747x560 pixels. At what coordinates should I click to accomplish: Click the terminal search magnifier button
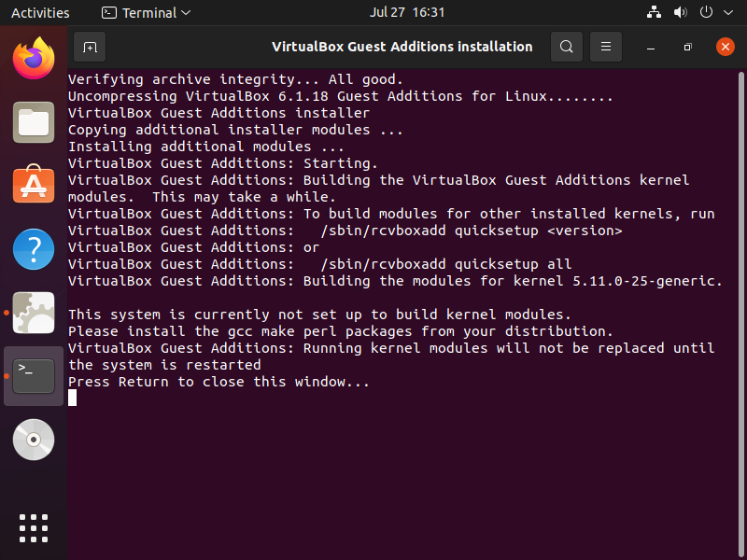(566, 47)
